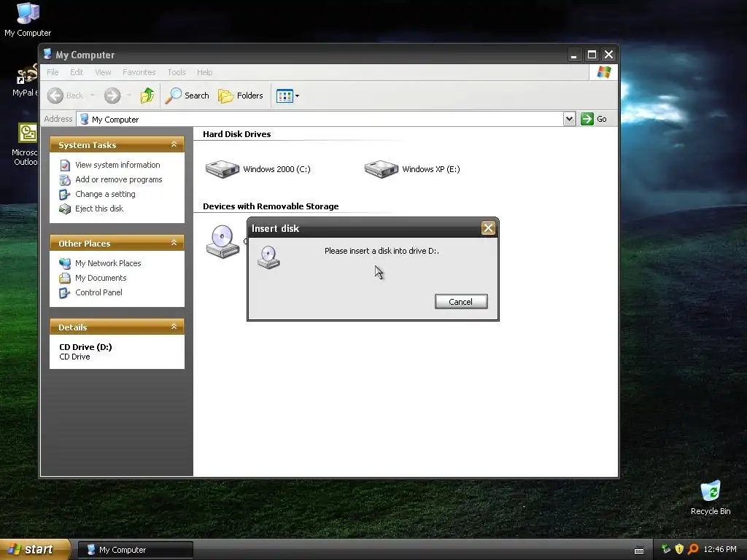Viewport: 747px width, 560px height.
Task: Click the on-screen keyboard taskbar icon
Action: click(x=639, y=550)
